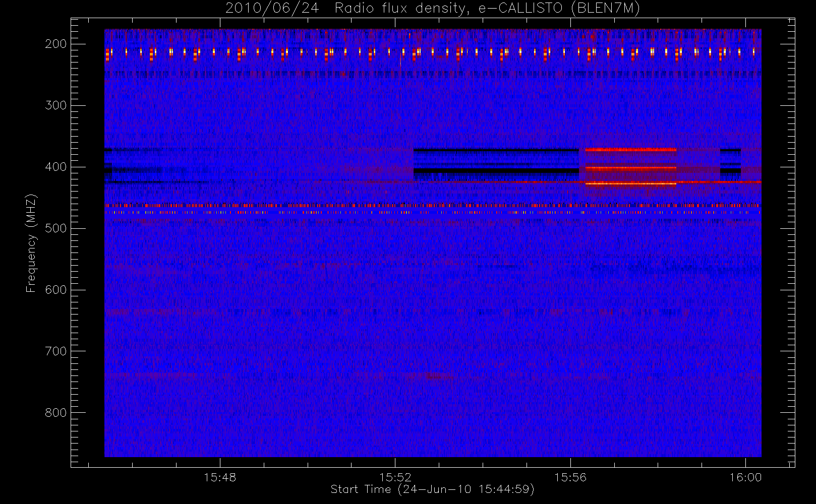The height and width of the screenshot is (504, 816).
Task: Click the 300 frequency tick label
Action: click(x=56, y=105)
